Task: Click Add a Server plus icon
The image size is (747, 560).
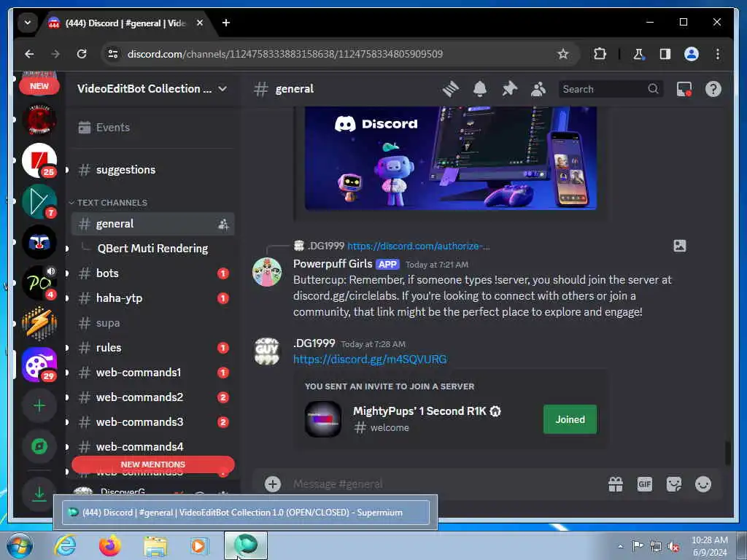Action: [39, 405]
